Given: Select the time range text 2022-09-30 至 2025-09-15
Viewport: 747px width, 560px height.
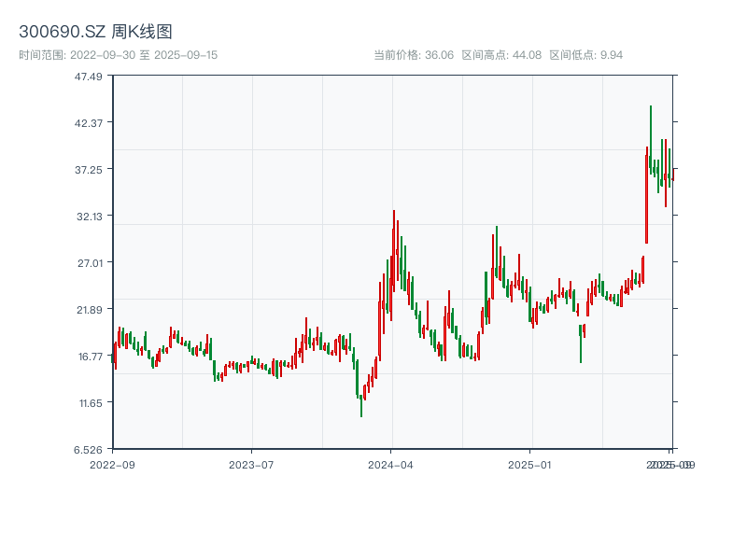Looking at the screenshot, I should (144, 55).
